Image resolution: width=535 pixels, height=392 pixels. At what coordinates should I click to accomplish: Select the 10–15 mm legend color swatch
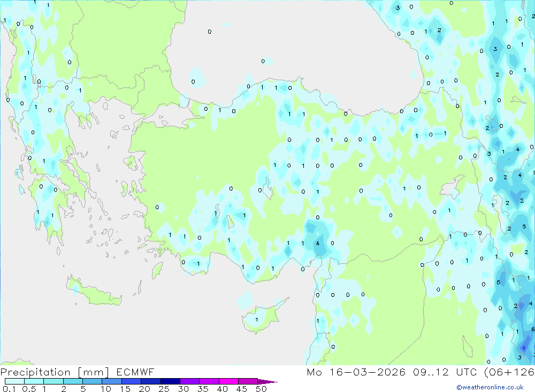coord(112,381)
